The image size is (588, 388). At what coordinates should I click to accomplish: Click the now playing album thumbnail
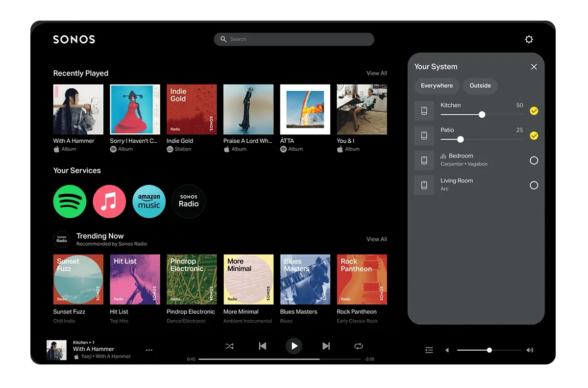56,350
